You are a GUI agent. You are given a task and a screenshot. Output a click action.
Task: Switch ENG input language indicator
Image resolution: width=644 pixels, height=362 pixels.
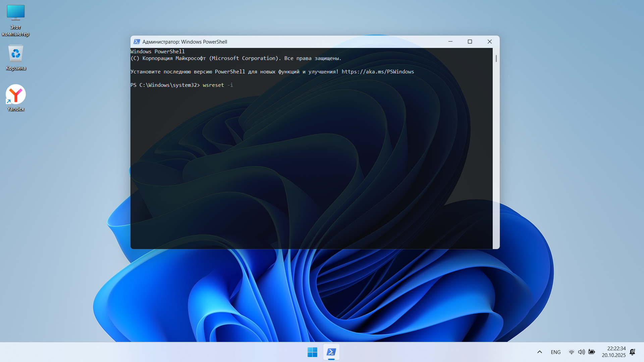[x=555, y=352]
